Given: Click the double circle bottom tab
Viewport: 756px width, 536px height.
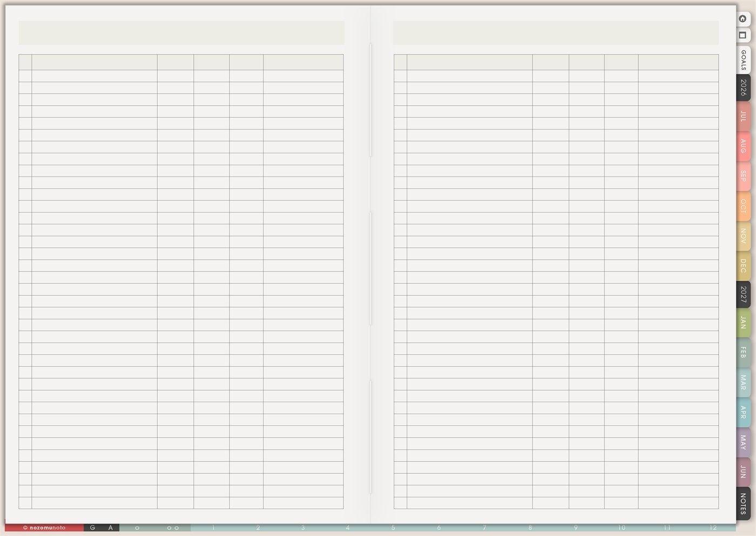Looking at the screenshot, I should [x=173, y=527].
